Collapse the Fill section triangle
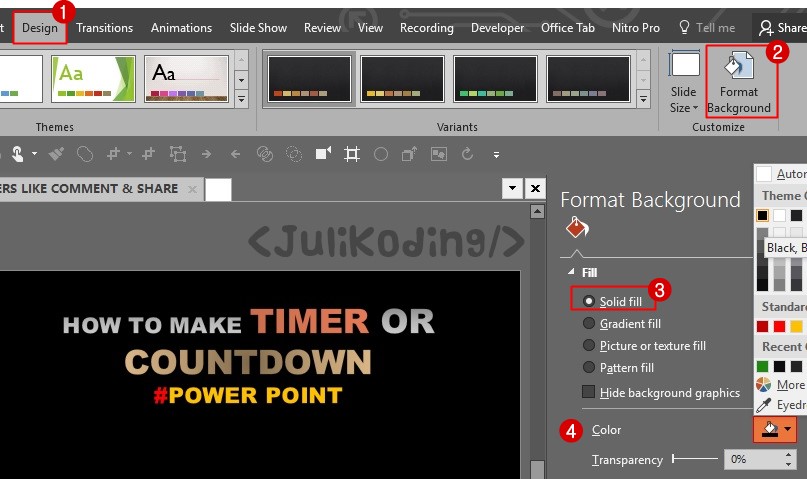This screenshot has width=807, height=479. (x=571, y=272)
